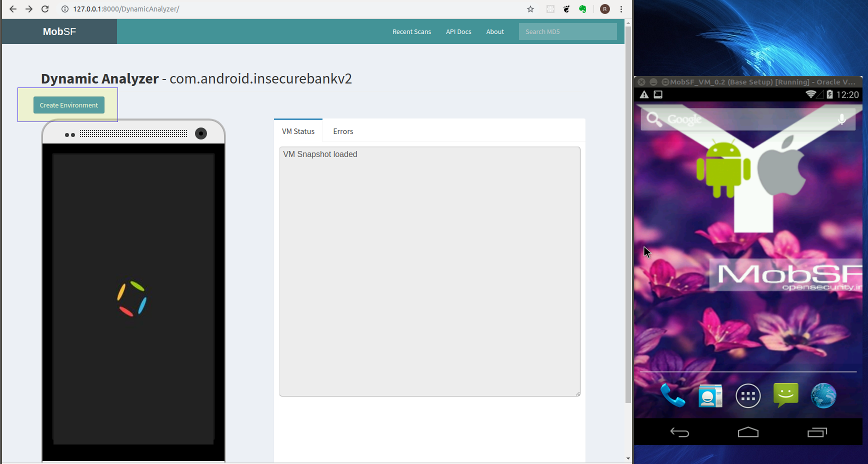Go to MobSF home logo
868x464 pixels.
click(59, 31)
